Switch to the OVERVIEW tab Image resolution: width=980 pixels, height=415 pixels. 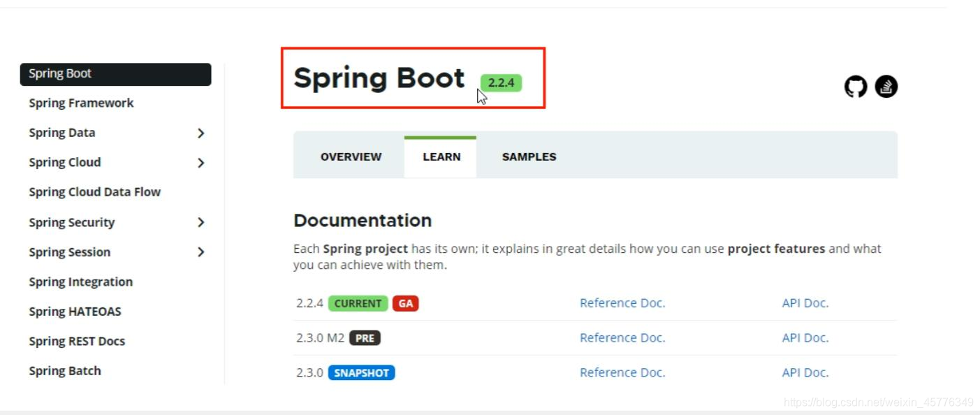click(x=351, y=156)
